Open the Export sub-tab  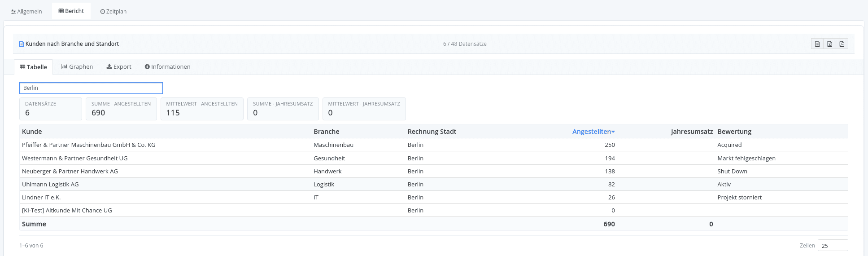(x=119, y=66)
